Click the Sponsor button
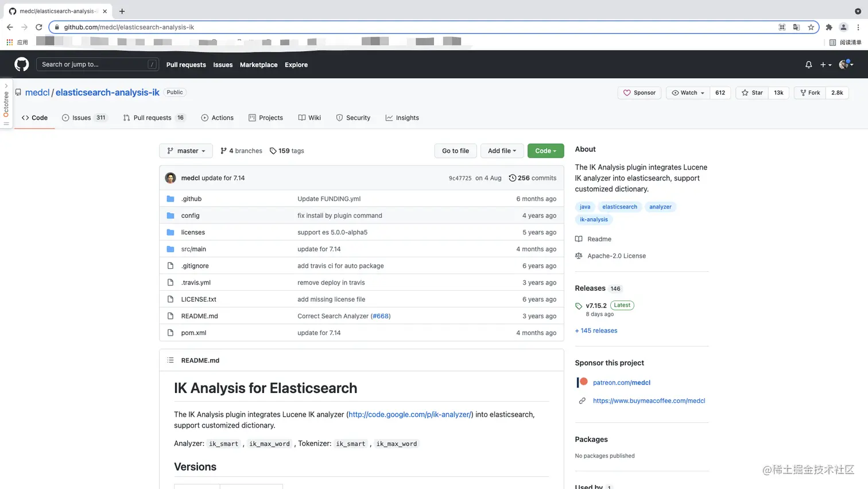Image resolution: width=868 pixels, height=489 pixels. pos(640,93)
